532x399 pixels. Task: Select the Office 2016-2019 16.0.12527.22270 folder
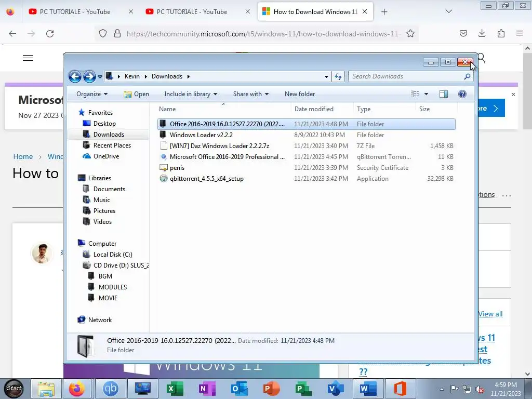[x=307, y=124]
